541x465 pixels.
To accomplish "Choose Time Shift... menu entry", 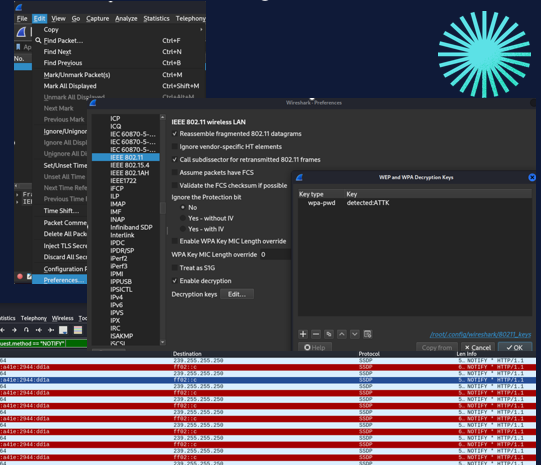I will pos(61,211).
